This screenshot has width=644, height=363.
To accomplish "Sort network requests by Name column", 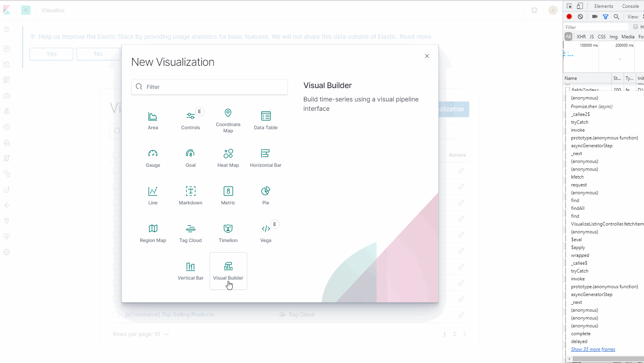I will pos(587,78).
